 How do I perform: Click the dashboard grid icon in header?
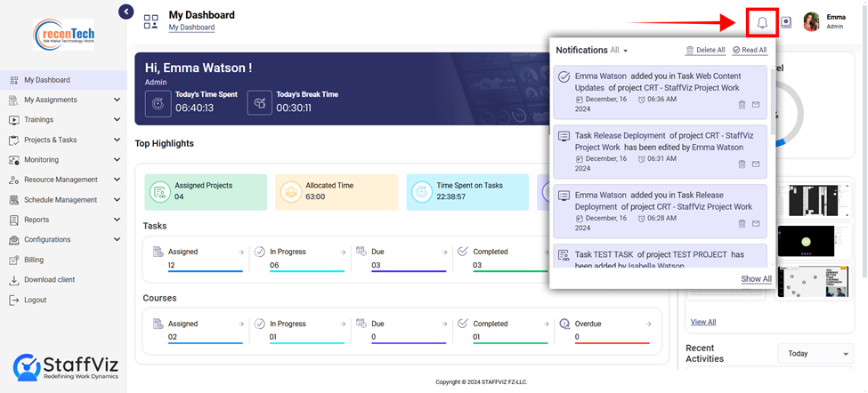click(x=151, y=21)
